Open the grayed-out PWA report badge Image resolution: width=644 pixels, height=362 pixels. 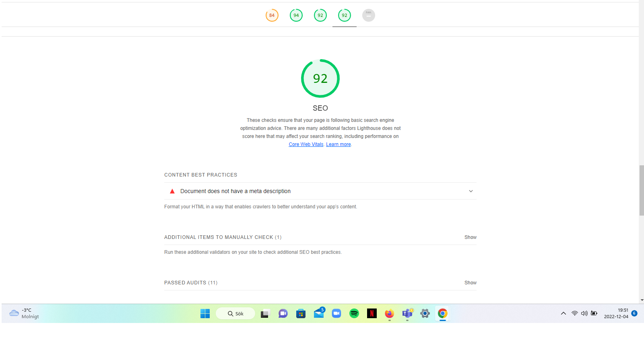pyautogui.click(x=368, y=15)
